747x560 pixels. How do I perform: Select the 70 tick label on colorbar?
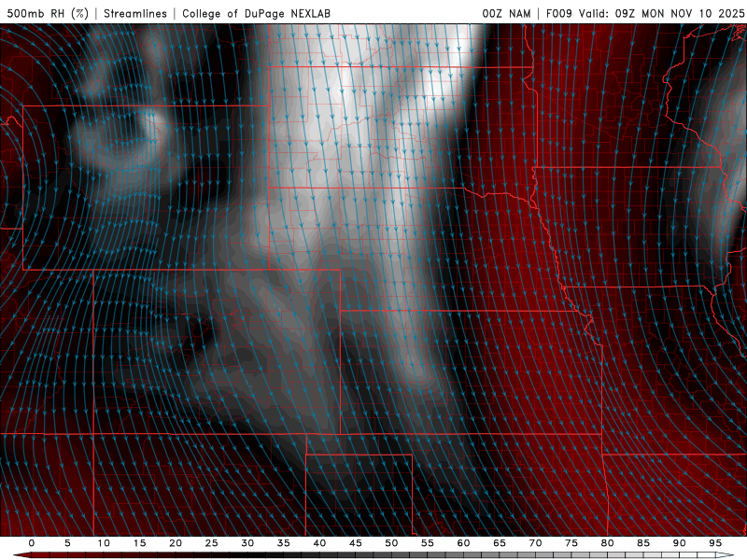pyautogui.click(x=535, y=543)
